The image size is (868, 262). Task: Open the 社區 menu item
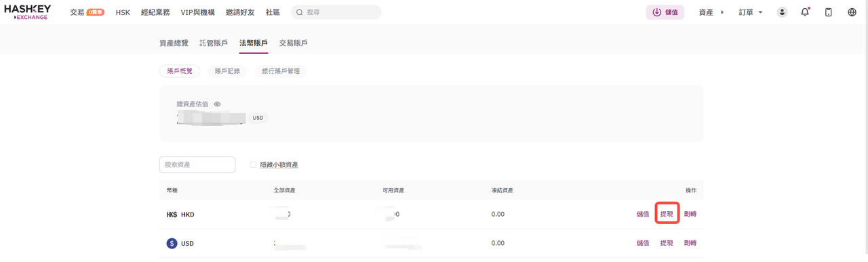coord(273,12)
